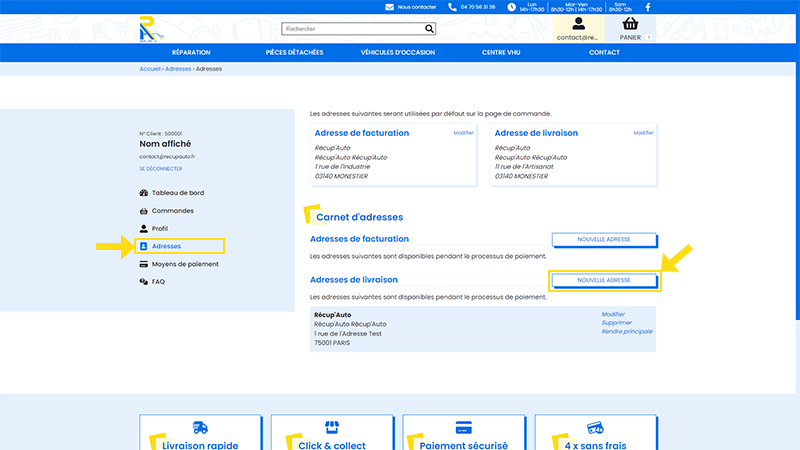Open the user account icon
Viewport: 800px width, 450px height.
pos(578,23)
